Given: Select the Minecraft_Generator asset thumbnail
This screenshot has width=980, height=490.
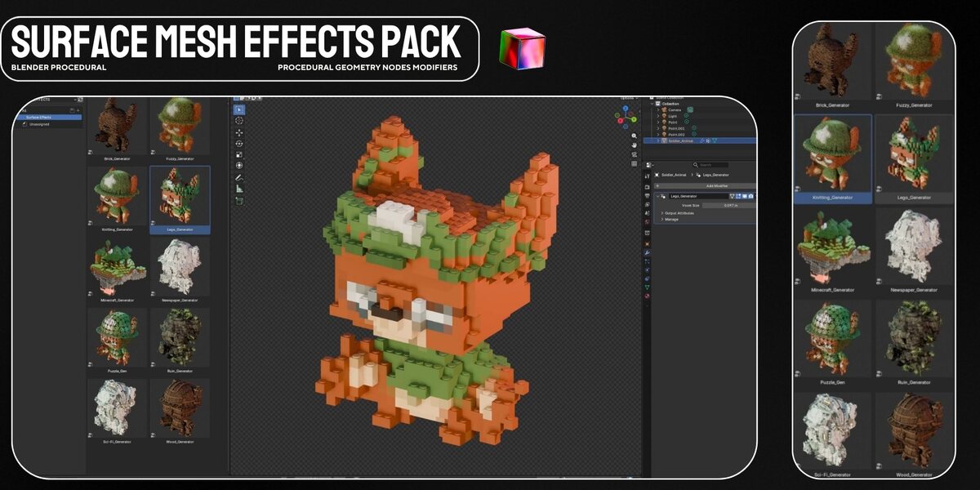Looking at the screenshot, I should [118, 268].
